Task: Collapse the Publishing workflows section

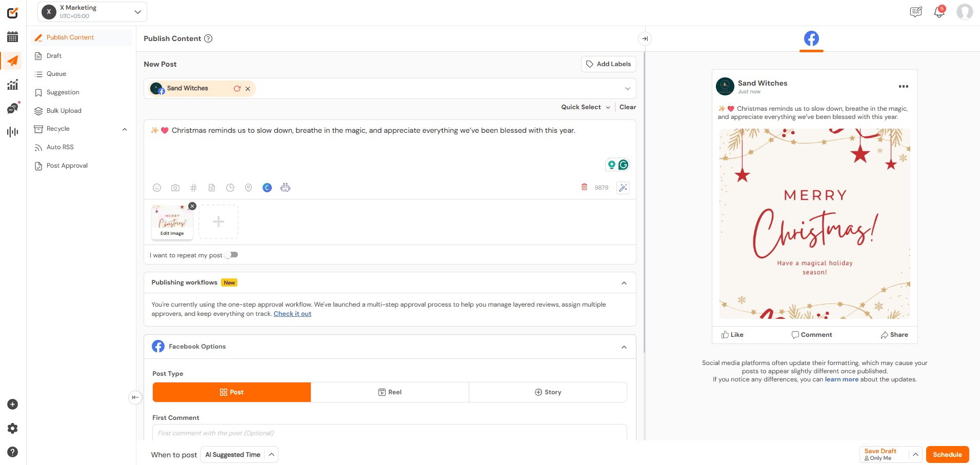Action: 624,282
